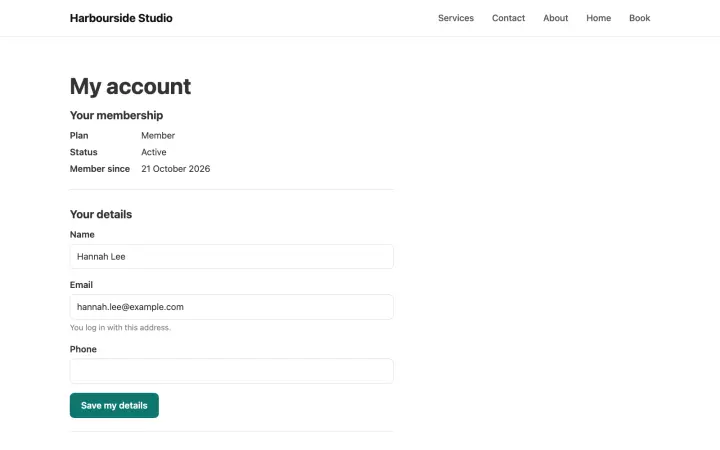Screen dimensions: 720x450
Task: Open the Harbourside Studio home logo link
Action: coord(121,18)
